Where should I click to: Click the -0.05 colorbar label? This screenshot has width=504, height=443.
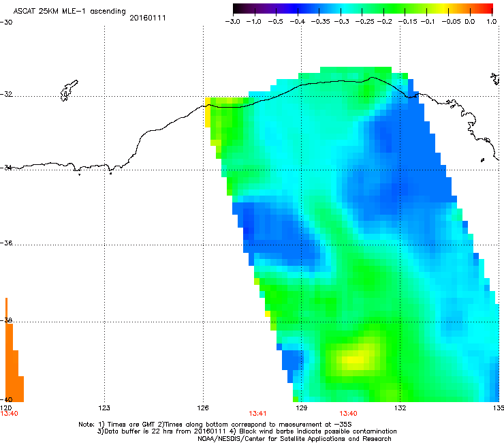pyautogui.click(x=451, y=22)
